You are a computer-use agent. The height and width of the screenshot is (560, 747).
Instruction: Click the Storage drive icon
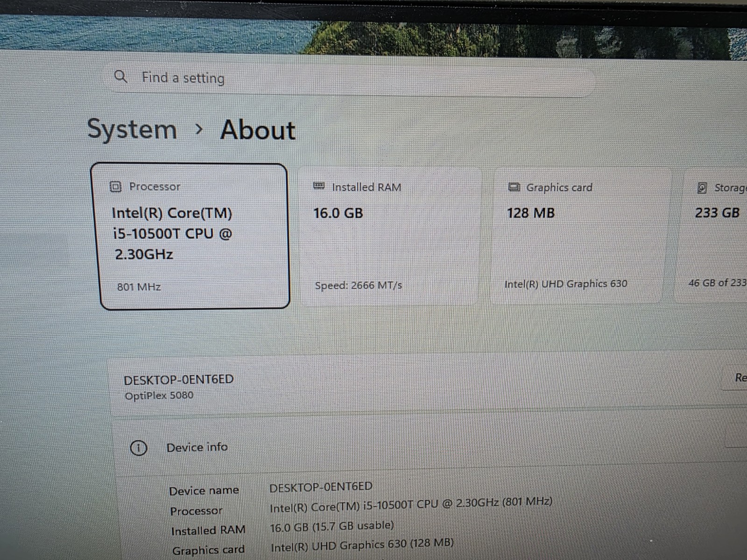(x=702, y=188)
